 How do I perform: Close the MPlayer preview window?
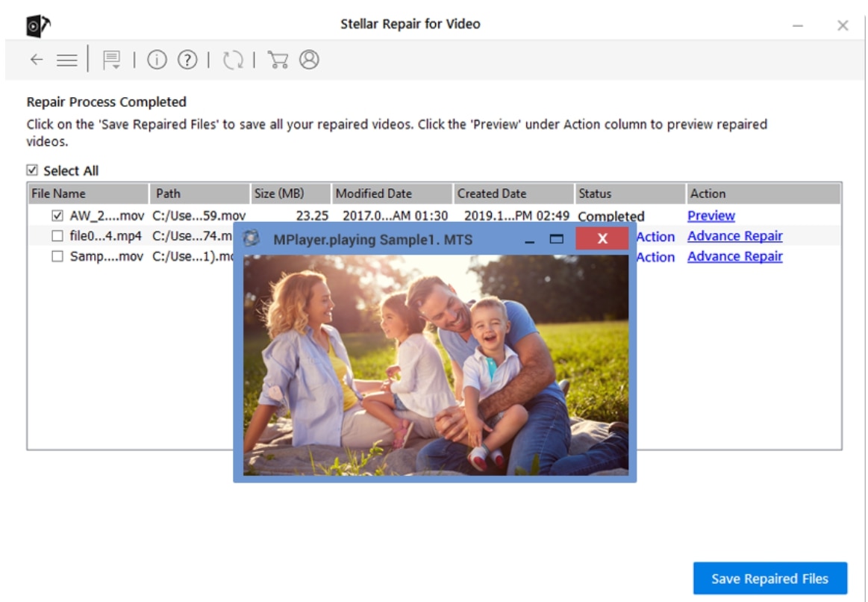point(602,239)
